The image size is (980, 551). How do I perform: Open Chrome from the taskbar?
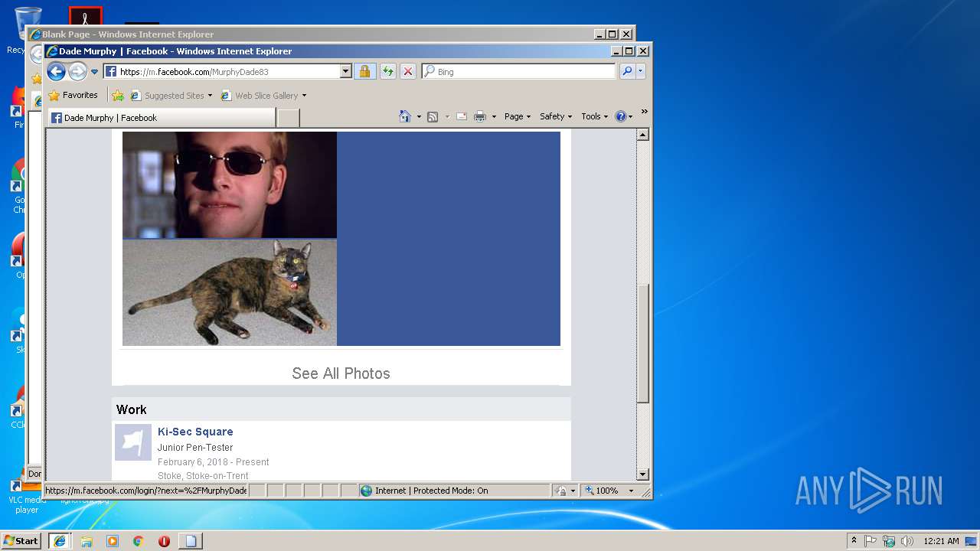click(x=139, y=541)
